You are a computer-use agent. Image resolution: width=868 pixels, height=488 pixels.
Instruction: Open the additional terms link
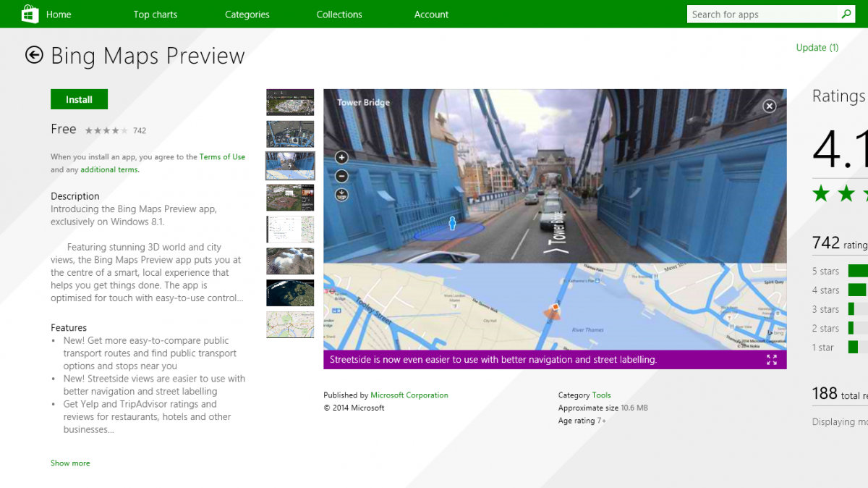(x=109, y=169)
